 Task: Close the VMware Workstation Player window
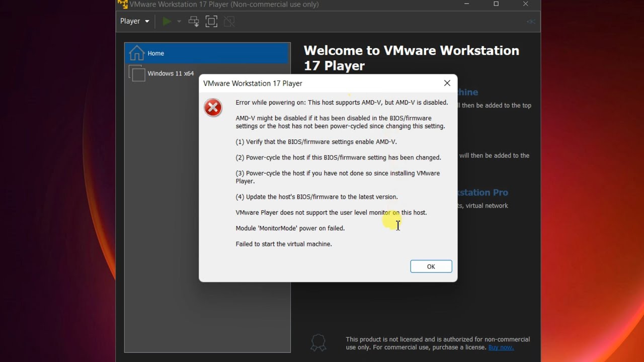(526, 4)
